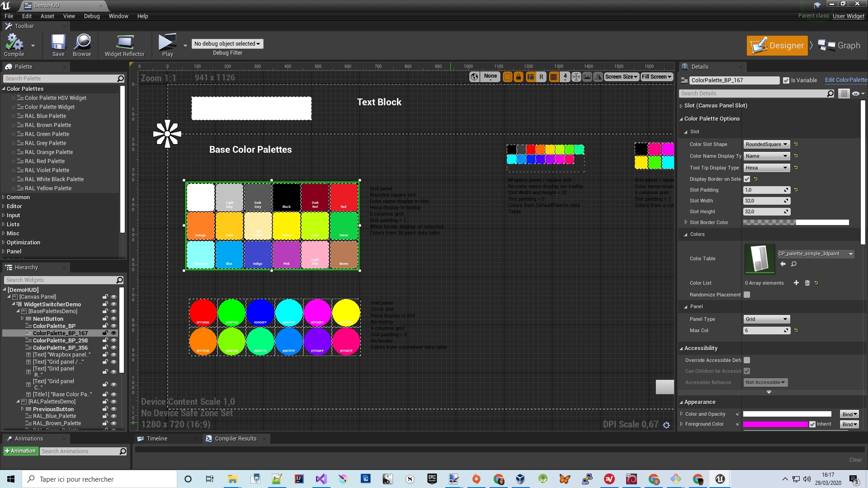Click the DPI Scale settings gear
Image resolution: width=868 pixels, height=488 pixels.
(666, 425)
